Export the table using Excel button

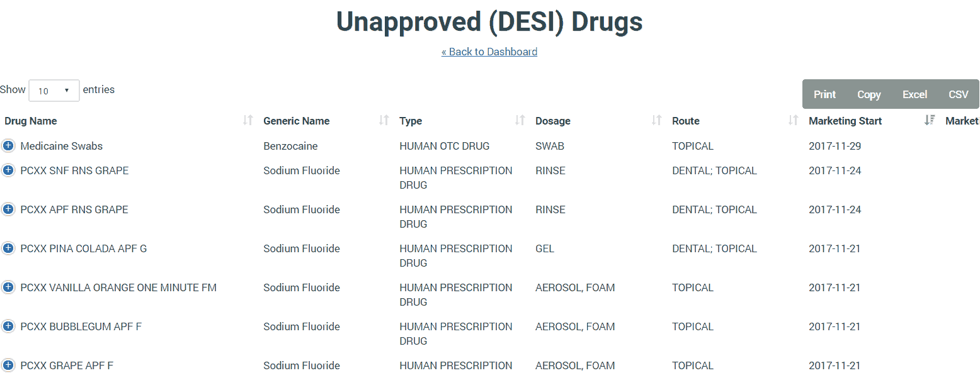click(914, 94)
